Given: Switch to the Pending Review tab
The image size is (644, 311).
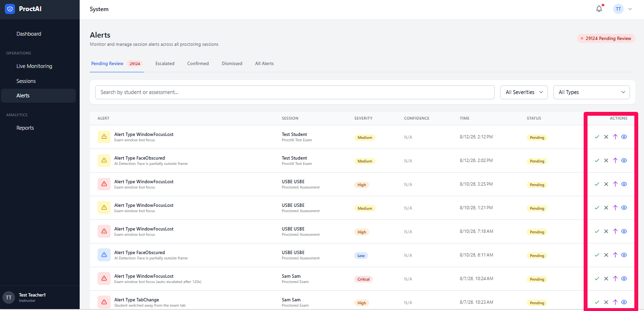Looking at the screenshot, I should [x=116, y=64].
